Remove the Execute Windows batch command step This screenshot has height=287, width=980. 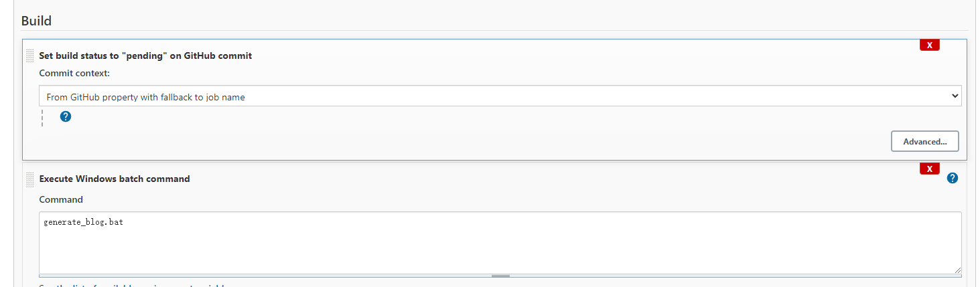(929, 169)
